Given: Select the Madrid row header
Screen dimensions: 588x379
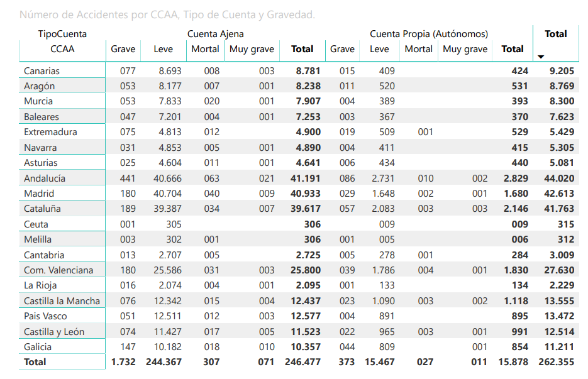Looking at the screenshot, I should pos(39,194).
